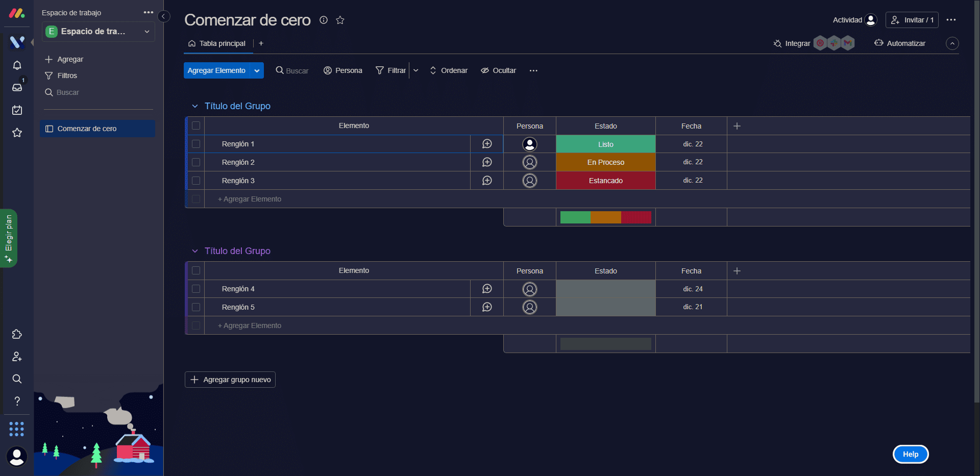
Task: Open the Agregar Elemento dropdown arrow
Action: pos(257,70)
